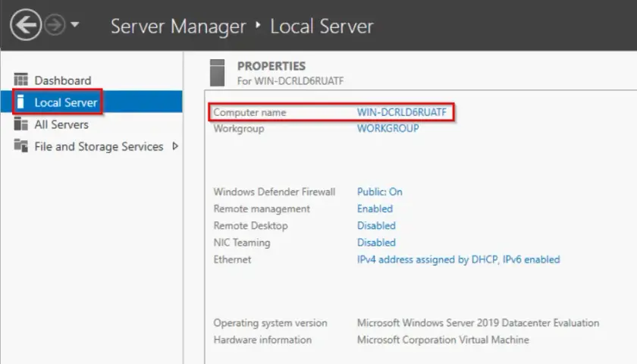Expand the File and Storage Services arrow
This screenshot has height=364, width=637.
175,146
